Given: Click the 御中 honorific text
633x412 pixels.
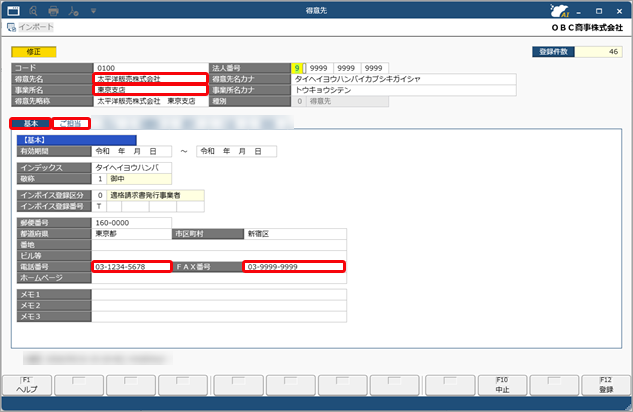Looking at the screenshot, I should tap(117, 179).
